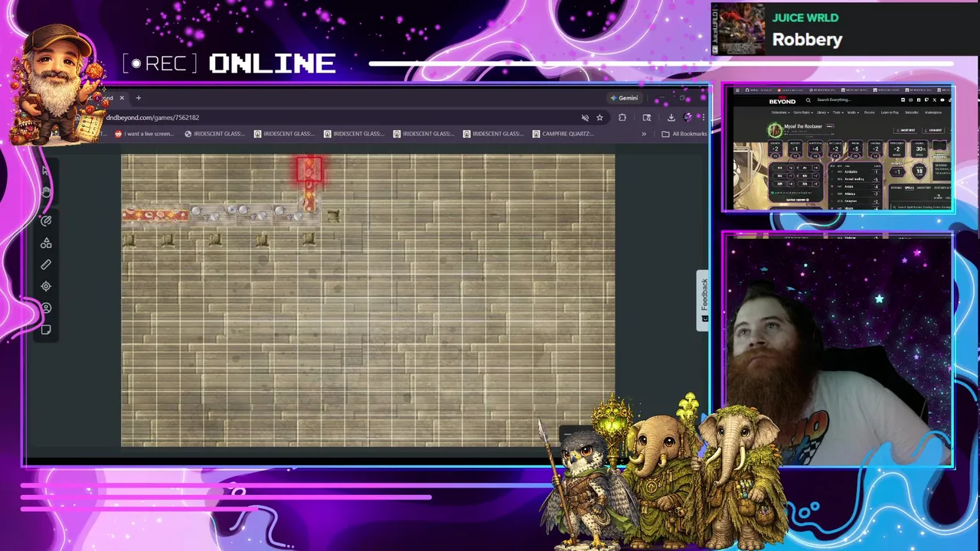Open the media/tab search icon in toolbar
This screenshot has width=980, height=551.
coord(647,118)
